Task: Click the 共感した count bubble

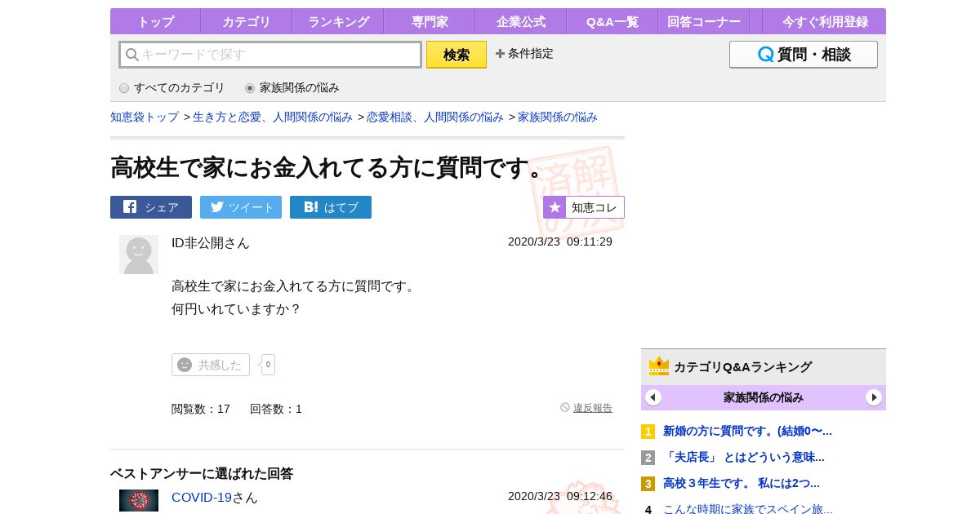Action: coord(268,365)
